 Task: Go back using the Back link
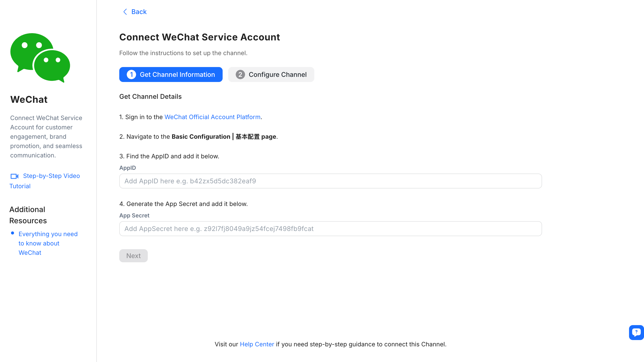coord(139,12)
